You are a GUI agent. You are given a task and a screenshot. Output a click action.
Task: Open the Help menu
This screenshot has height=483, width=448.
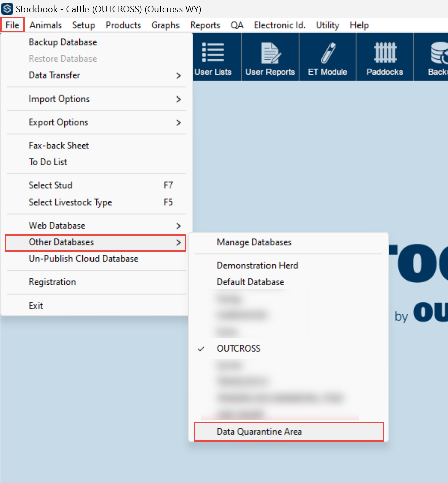pos(360,25)
